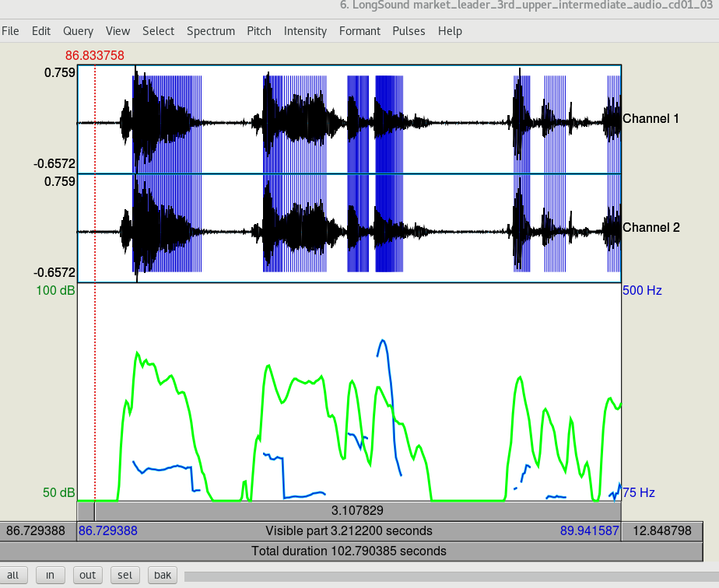
Task: Open the Help menu
Action: click(450, 31)
